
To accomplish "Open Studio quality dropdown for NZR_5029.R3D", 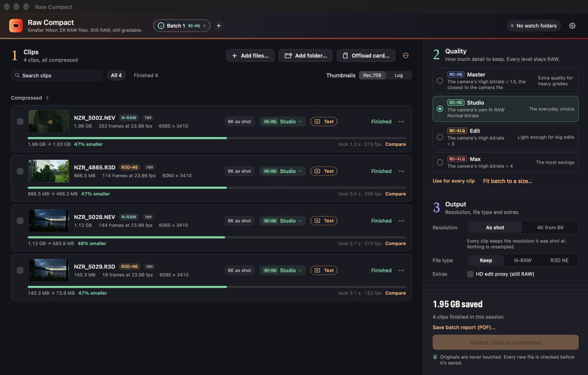I will pos(282,271).
